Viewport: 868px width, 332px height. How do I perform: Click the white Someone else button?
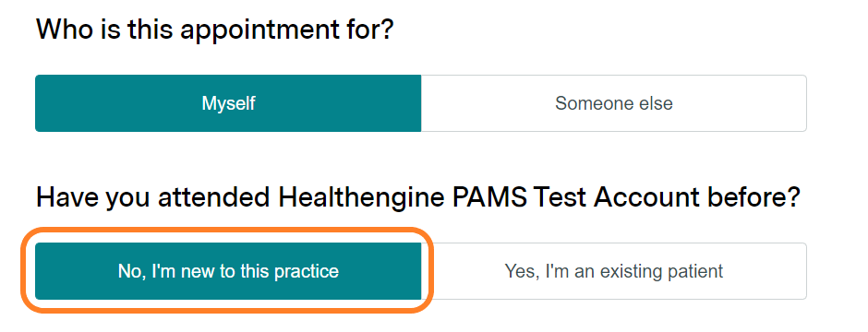[613, 103]
